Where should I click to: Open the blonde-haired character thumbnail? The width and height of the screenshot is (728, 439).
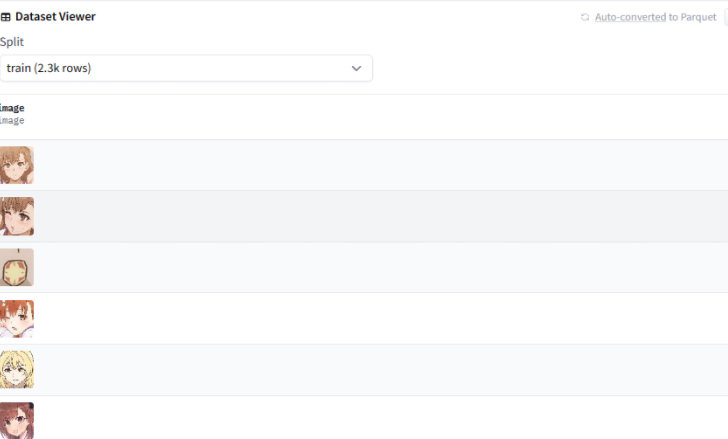pos(16,369)
